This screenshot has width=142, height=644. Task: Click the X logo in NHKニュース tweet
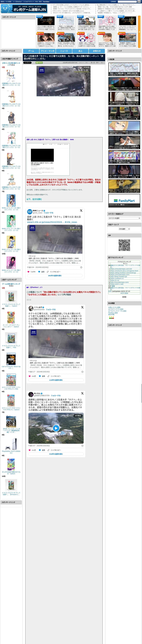[x=81, y=210]
